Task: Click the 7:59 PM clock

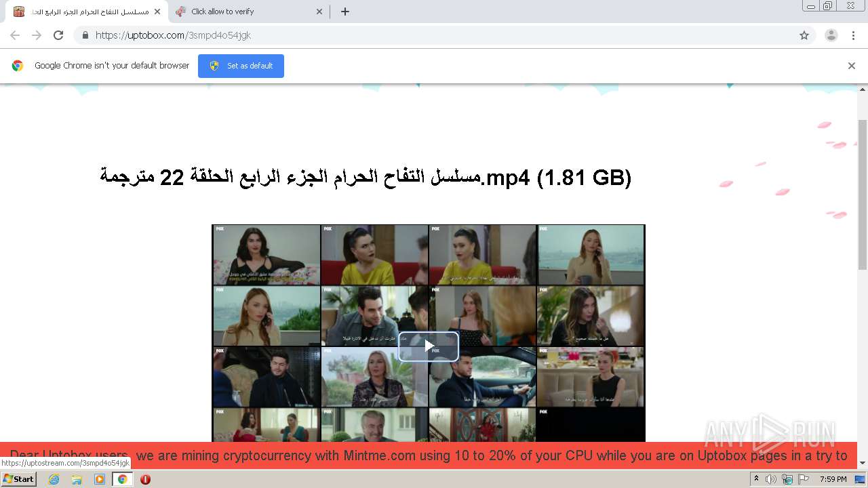Action: pos(833,479)
